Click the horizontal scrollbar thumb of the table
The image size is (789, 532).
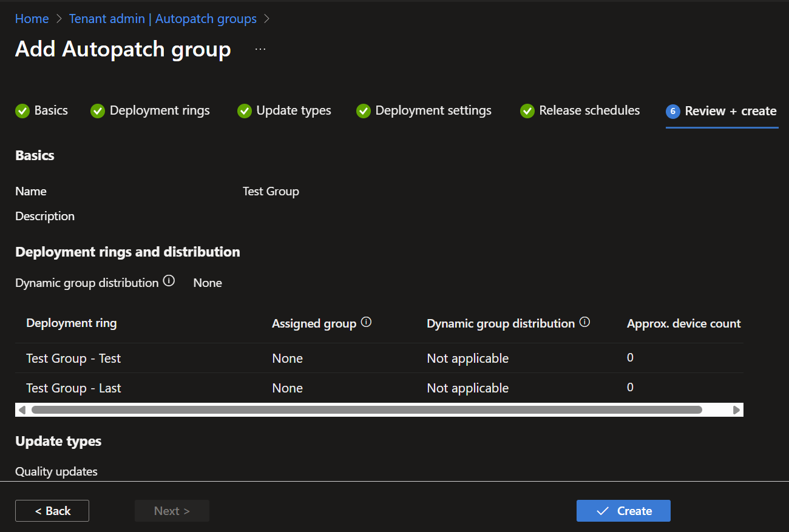367,410
